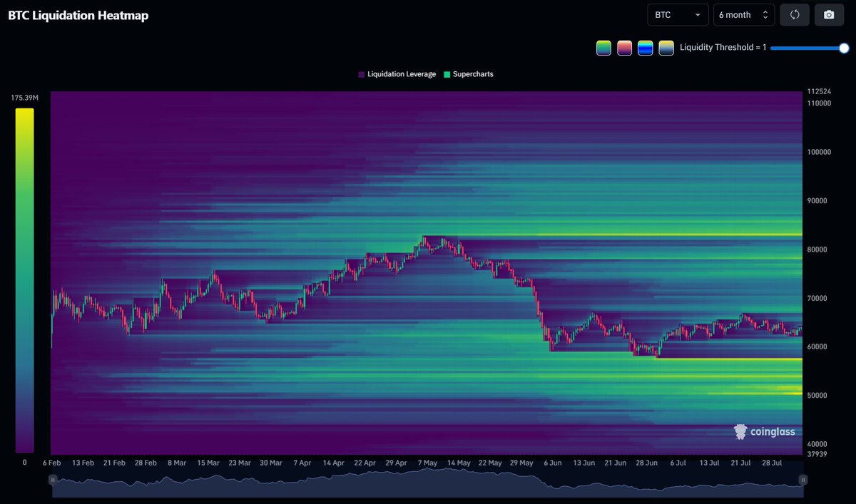Click the 23 Mar date axis label

239,463
